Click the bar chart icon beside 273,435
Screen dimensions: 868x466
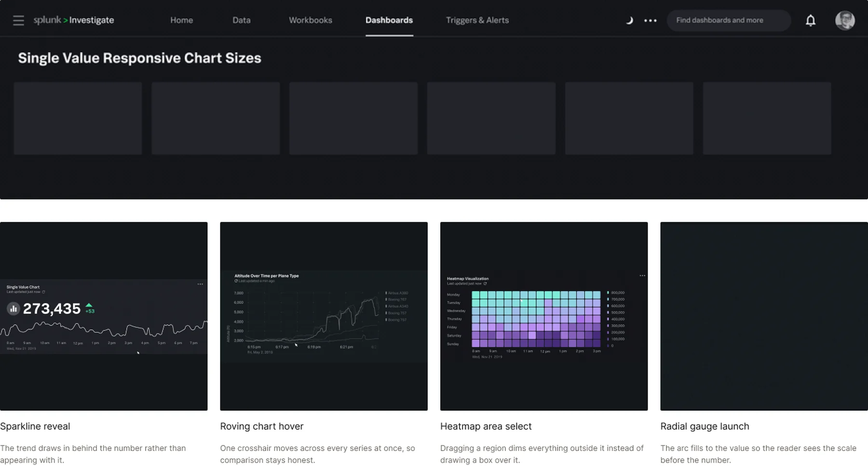click(x=14, y=309)
